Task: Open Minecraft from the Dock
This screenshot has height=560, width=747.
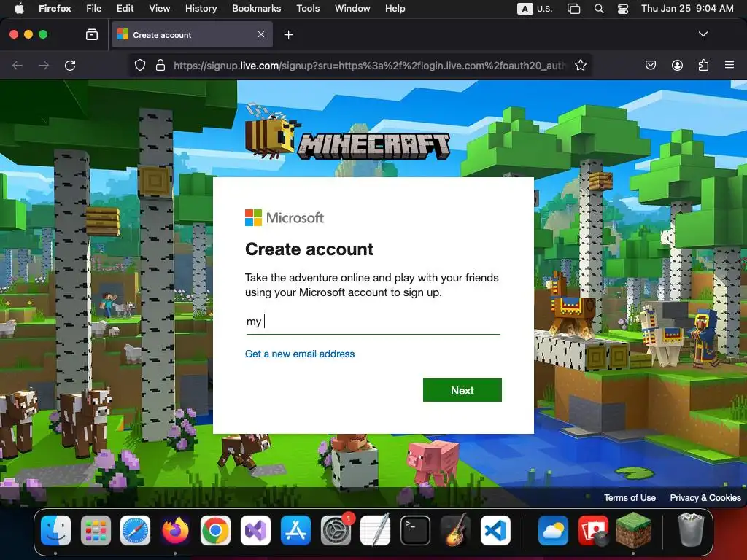Action: (633, 531)
